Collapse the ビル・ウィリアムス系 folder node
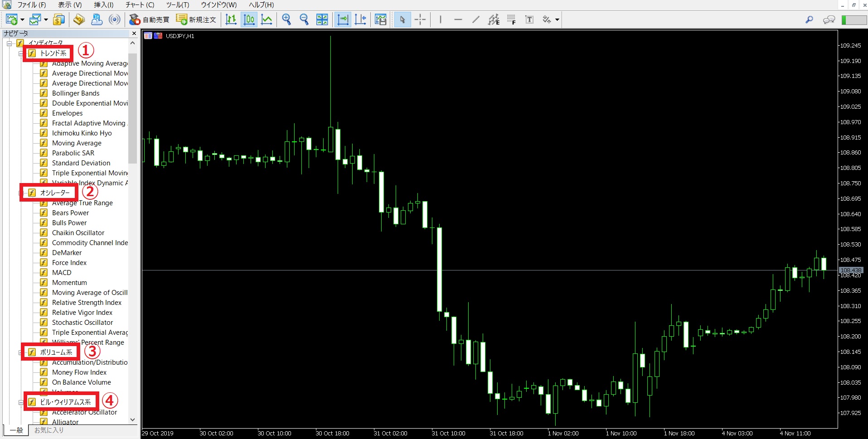This screenshot has height=439, width=868. coord(21,402)
